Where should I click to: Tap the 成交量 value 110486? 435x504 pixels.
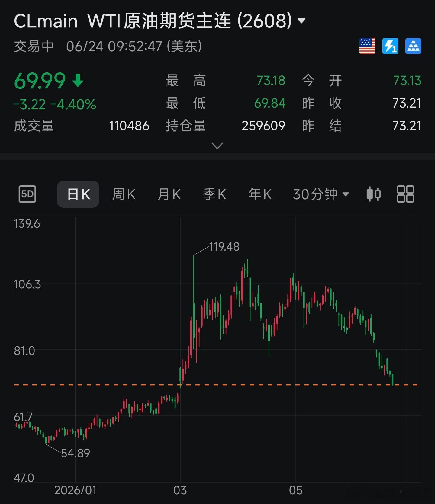(x=129, y=126)
